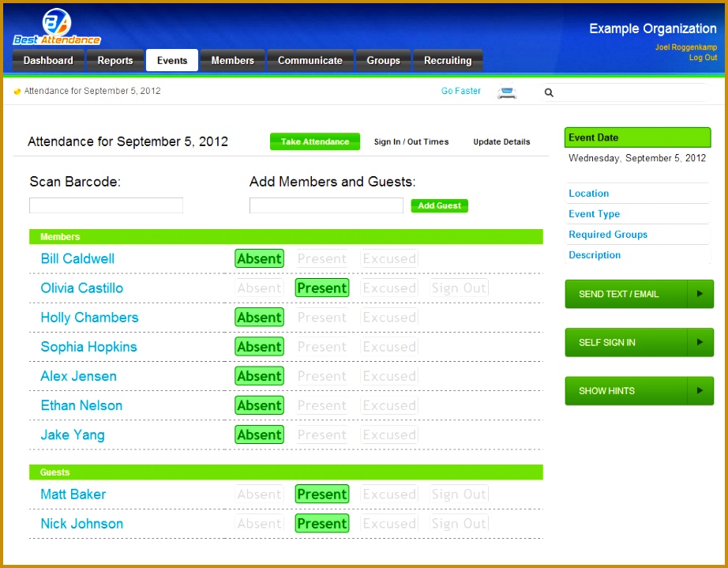Mark Olivia Castillo as Excused
This screenshot has height=568, width=728.
[389, 288]
